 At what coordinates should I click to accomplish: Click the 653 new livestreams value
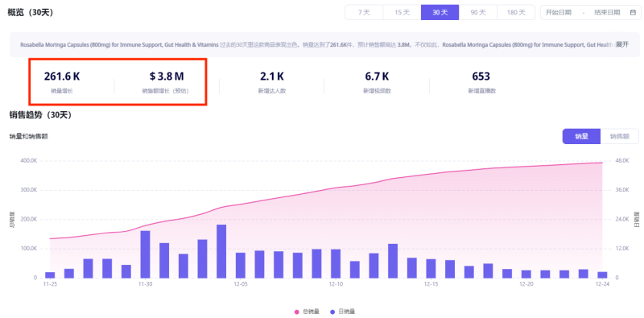pyautogui.click(x=481, y=76)
